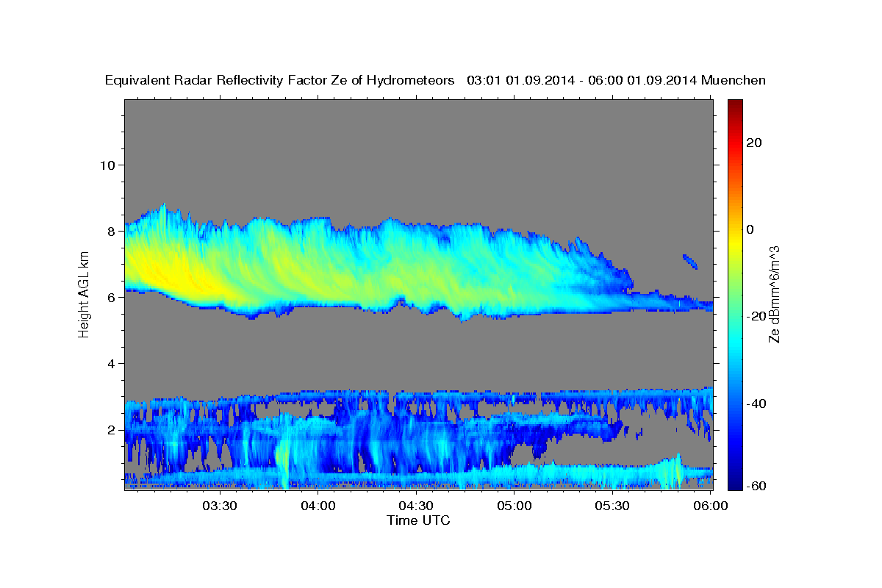Click the height tick label '2'

click(110, 430)
